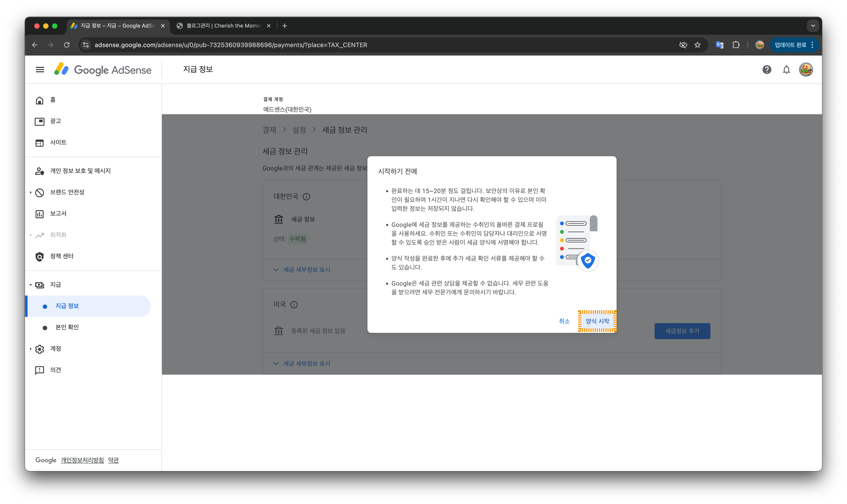847x504 pixels.
Task: Click the 계정 gear icon
Action: [40, 349]
